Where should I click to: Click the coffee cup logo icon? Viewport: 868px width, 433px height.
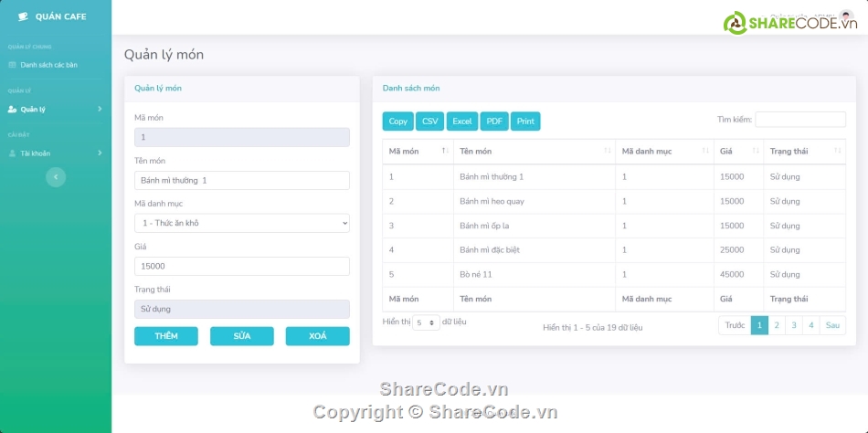coord(23,16)
